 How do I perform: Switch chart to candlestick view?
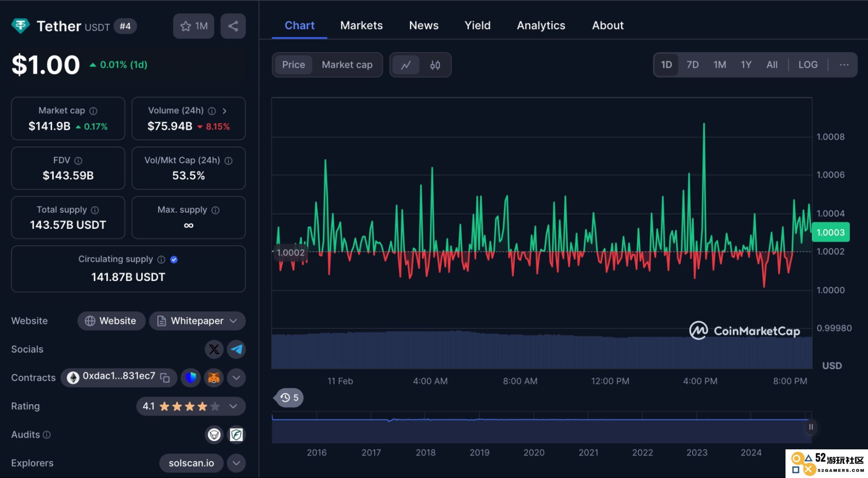point(435,65)
